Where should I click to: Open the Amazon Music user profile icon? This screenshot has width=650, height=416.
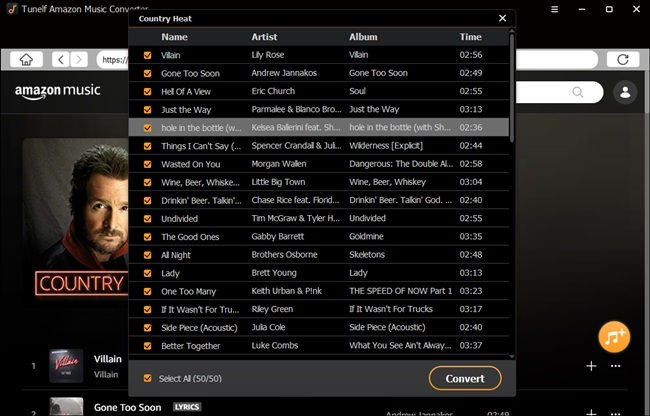(x=626, y=92)
